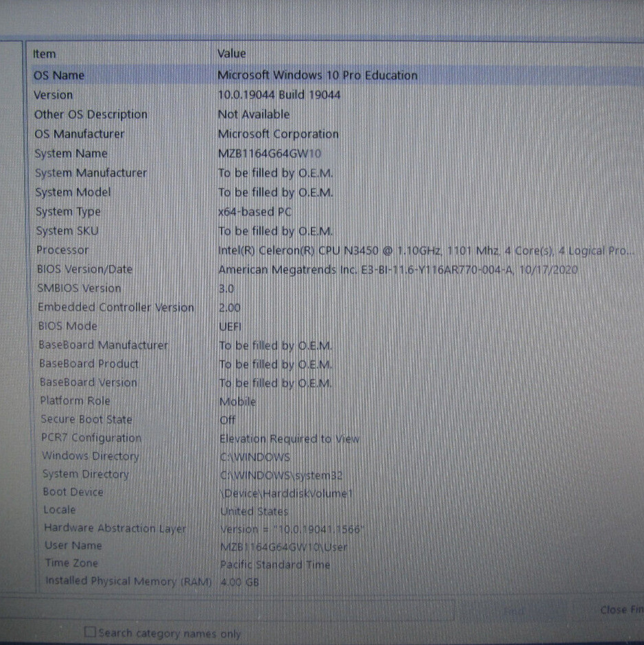
Task: Click the 'Microsoft Corporation' value
Action: [x=278, y=134]
